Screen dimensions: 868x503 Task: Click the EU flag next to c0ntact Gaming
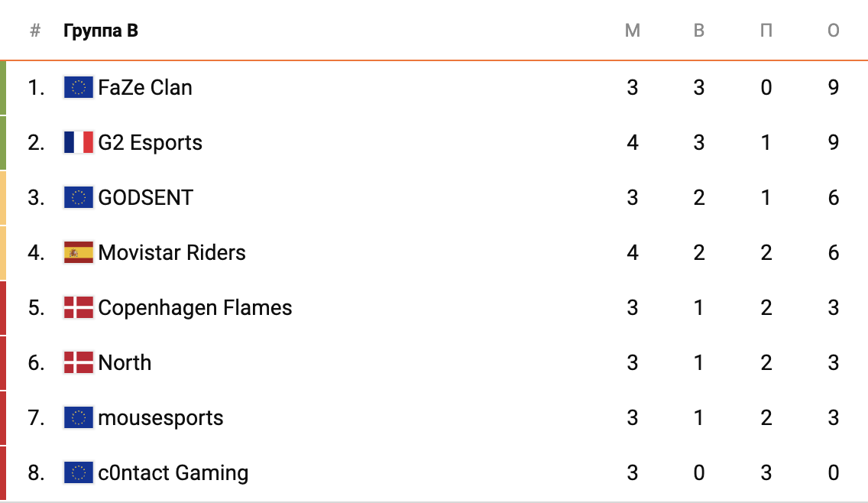point(78,472)
